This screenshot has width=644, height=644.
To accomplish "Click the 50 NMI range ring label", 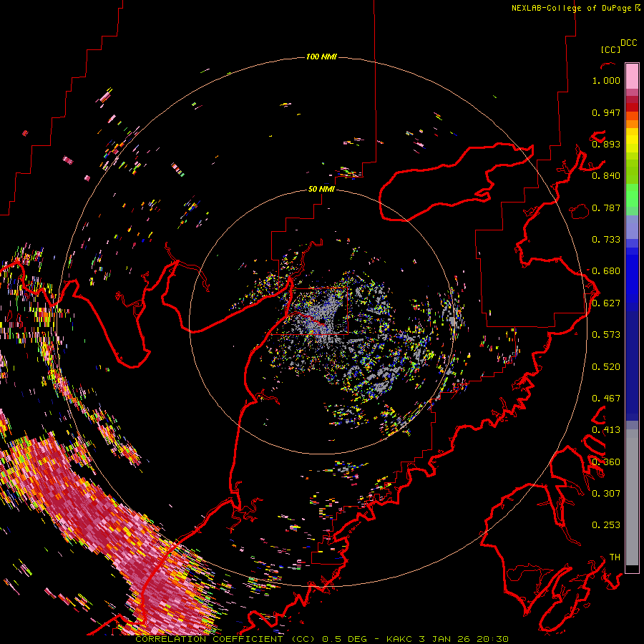I will pos(321,190).
